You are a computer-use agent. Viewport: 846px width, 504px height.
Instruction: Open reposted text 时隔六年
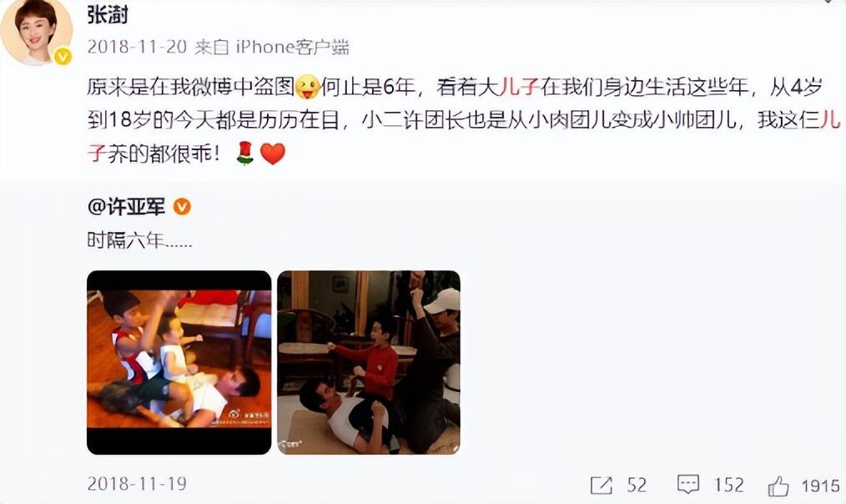(139, 240)
